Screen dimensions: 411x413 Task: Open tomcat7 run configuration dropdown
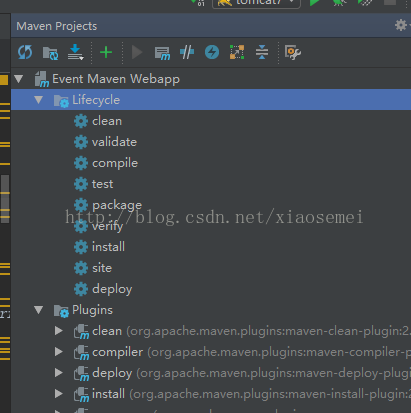[x=256, y=3]
